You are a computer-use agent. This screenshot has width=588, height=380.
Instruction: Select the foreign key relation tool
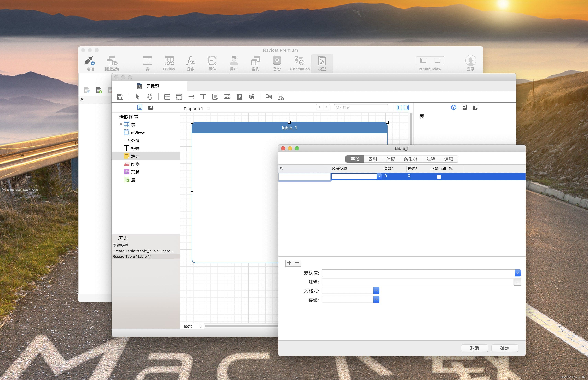(x=192, y=97)
